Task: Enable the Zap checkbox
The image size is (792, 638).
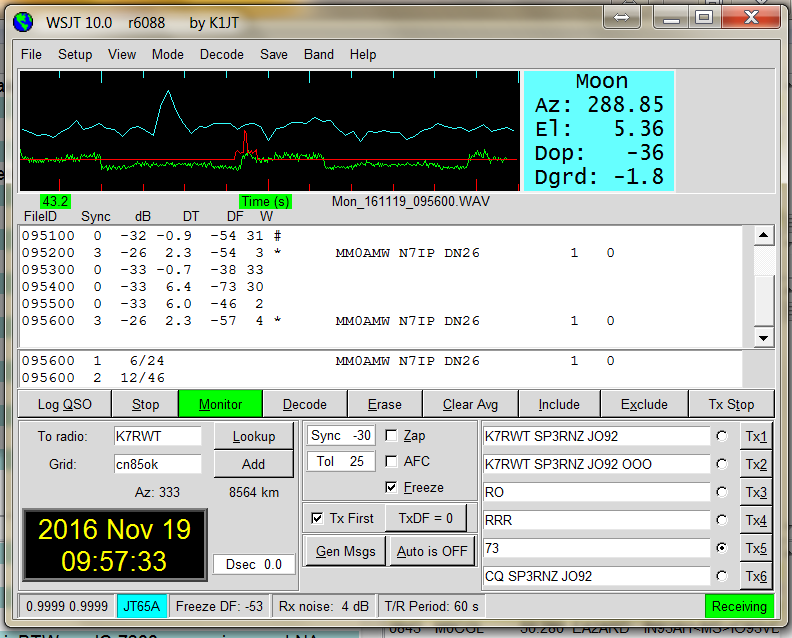Action: 391,435
